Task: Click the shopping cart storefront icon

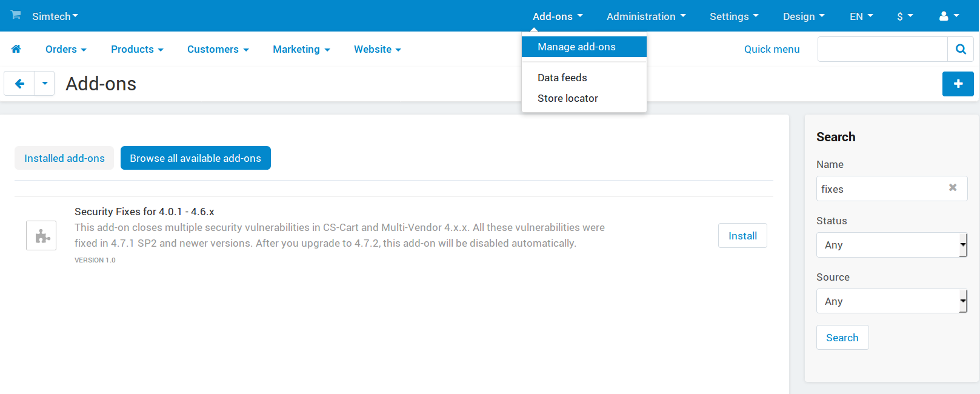Action: tap(16, 15)
